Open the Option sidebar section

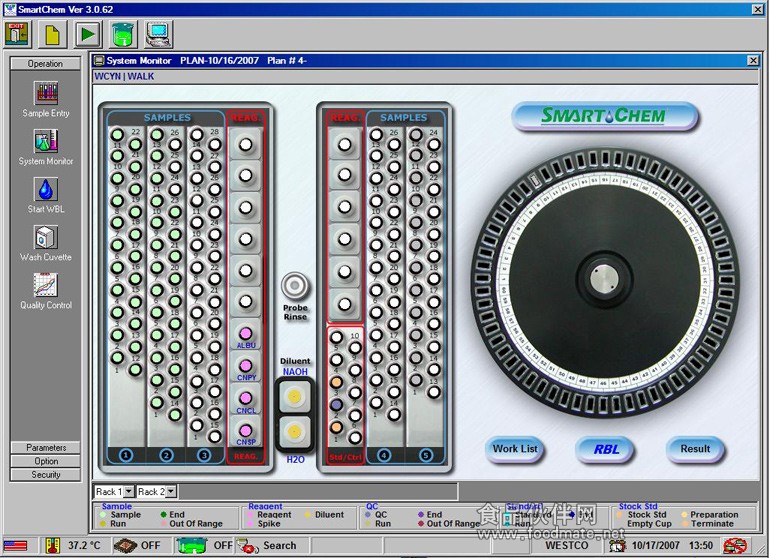[x=46, y=461]
